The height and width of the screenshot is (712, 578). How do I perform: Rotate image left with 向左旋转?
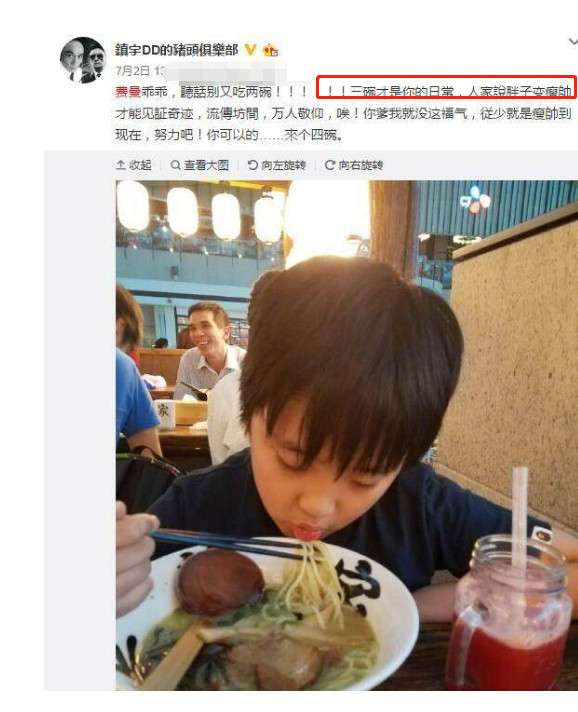(x=277, y=165)
